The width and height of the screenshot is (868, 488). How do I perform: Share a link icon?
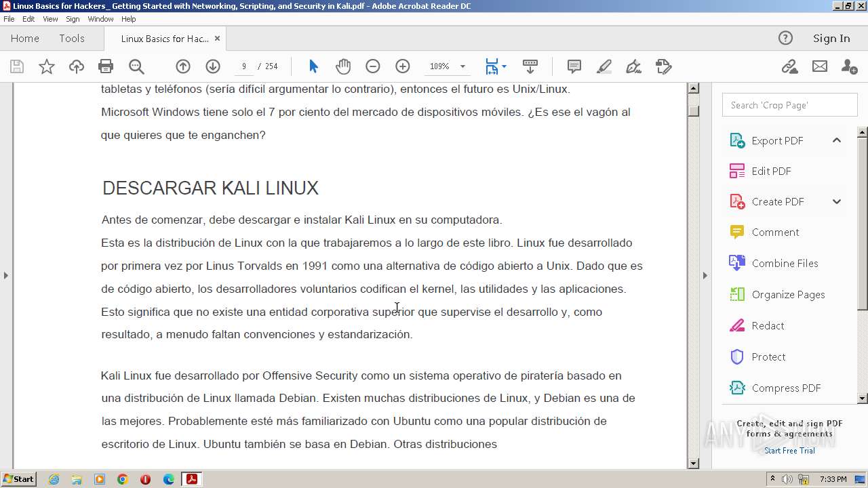[x=789, y=66]
